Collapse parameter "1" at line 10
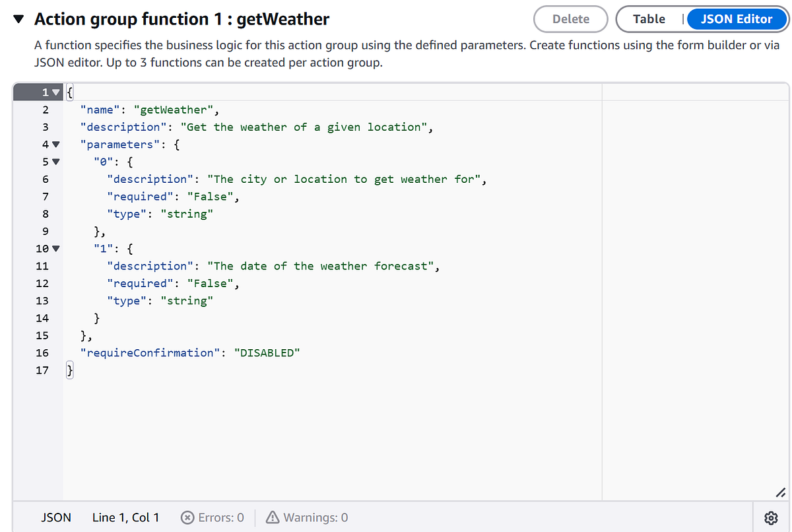The width and height of the screenshot is (792, 532). coord(55,248)
